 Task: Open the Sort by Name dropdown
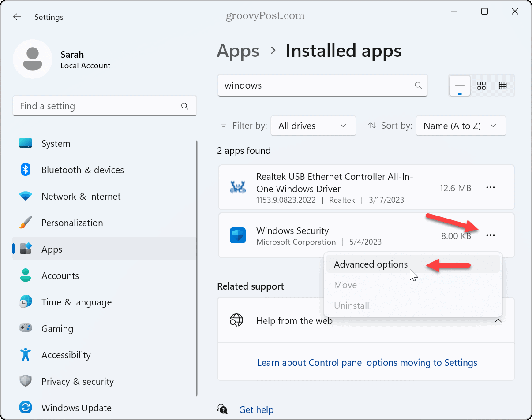point(461,126)
